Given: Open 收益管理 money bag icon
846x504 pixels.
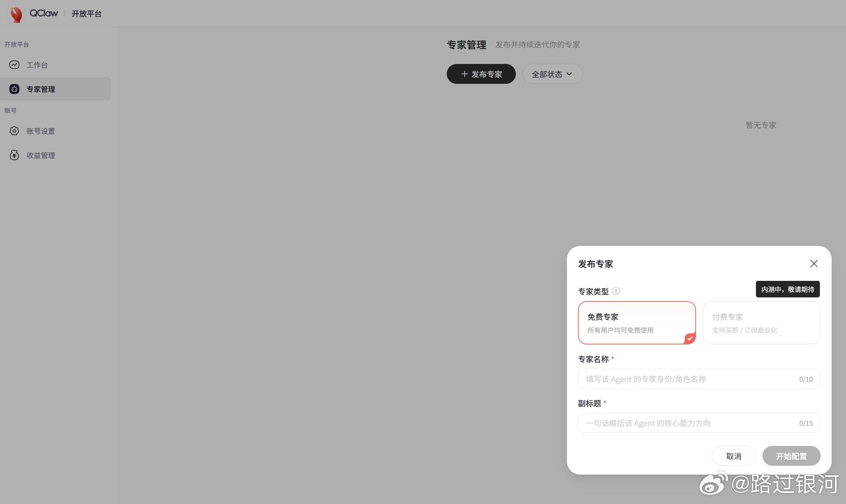Looking at the screenshot, I should tap(14, 155).
